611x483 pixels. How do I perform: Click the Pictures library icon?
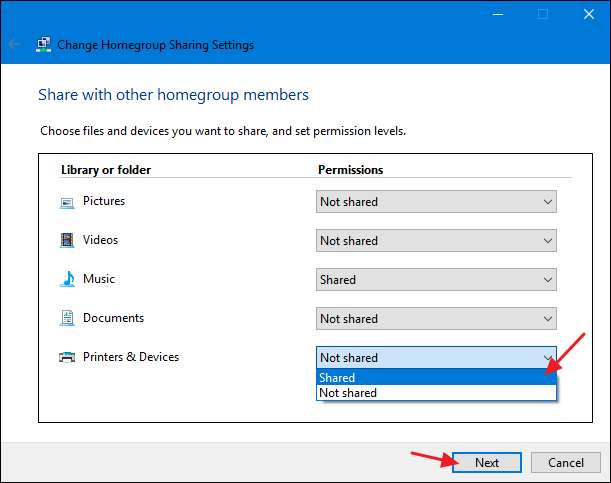(x=67, y=202)
